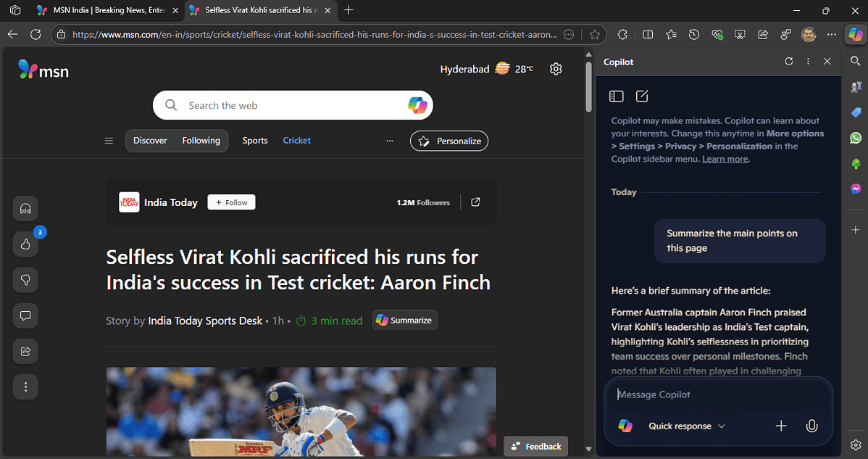The height and width of the screenshot is (459, 868).
Task: Toggle the Copilot sidebar icon
Action: tap(855, 34)
